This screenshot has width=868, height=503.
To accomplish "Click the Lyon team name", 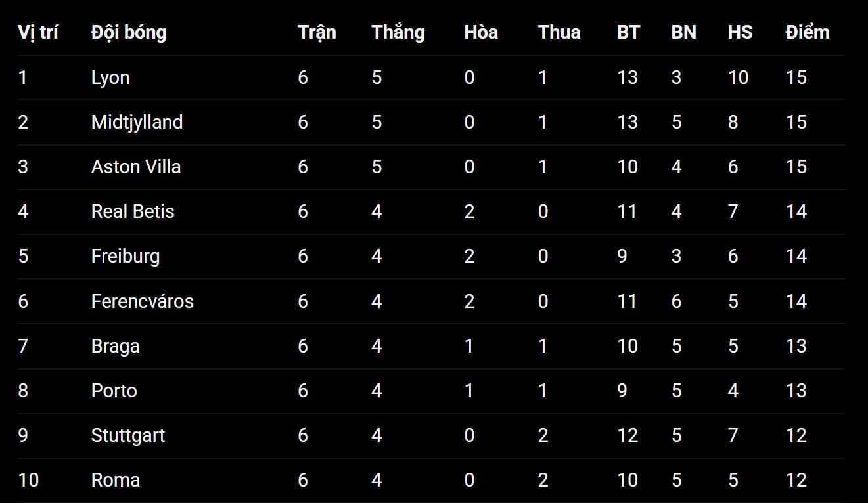I will (110, 77).
